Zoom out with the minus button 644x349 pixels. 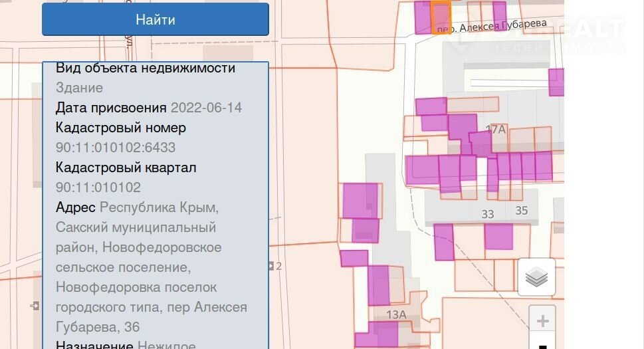542,344
